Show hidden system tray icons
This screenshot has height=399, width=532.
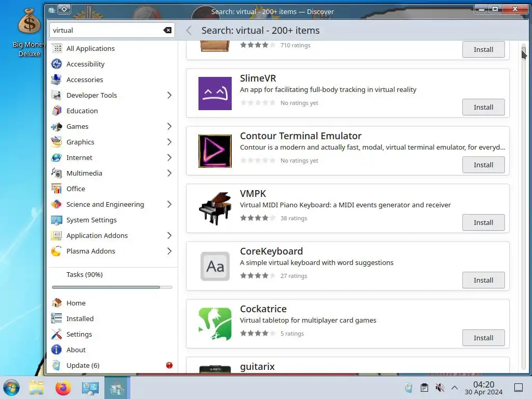pos(455,388)
